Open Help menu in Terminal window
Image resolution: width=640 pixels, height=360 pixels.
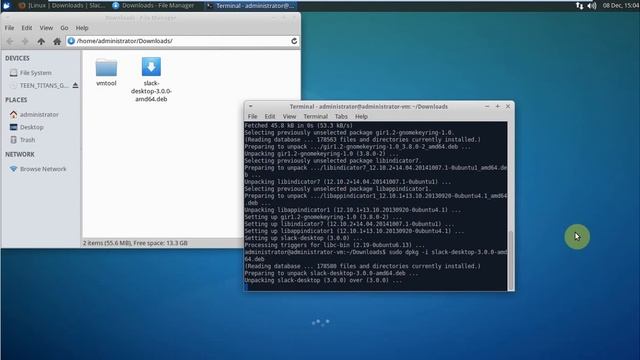point(361,116)
